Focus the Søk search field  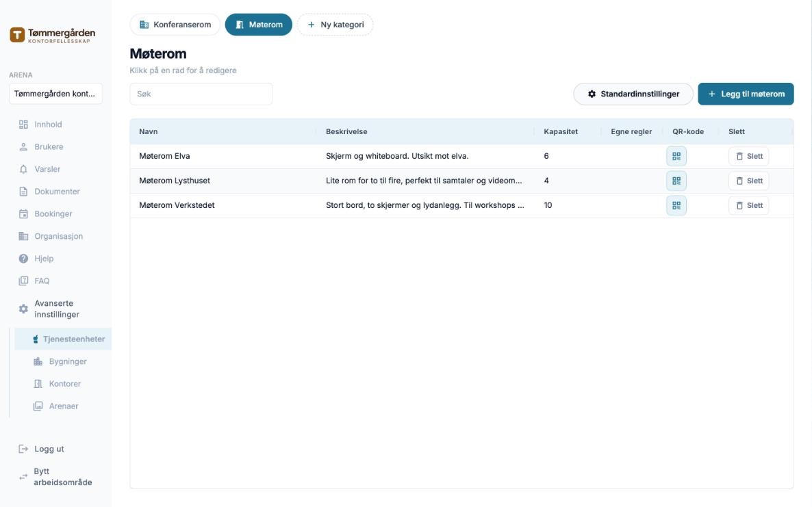pyautogui.click(x=201, y=94)
